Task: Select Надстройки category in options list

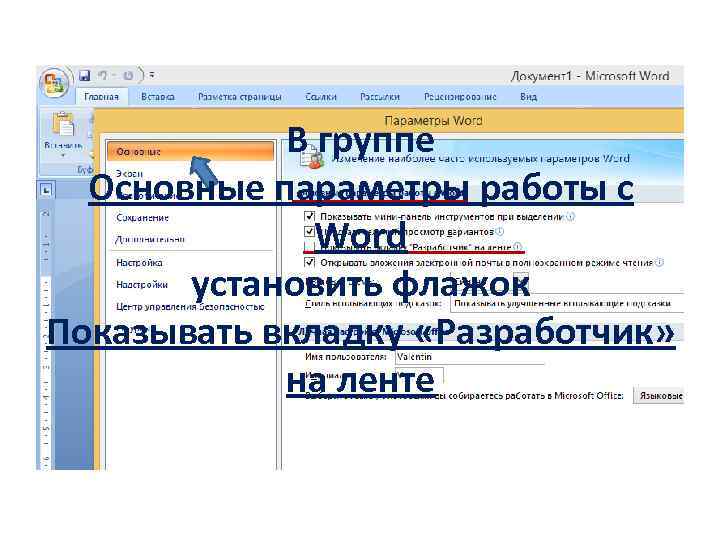Action: tap(190, 285)
